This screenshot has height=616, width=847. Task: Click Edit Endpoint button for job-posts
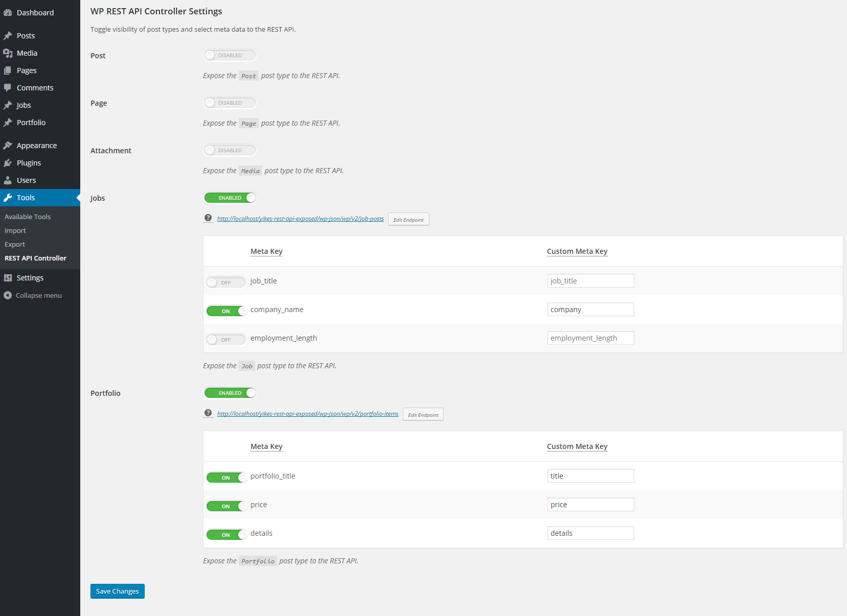pos(408,220)
